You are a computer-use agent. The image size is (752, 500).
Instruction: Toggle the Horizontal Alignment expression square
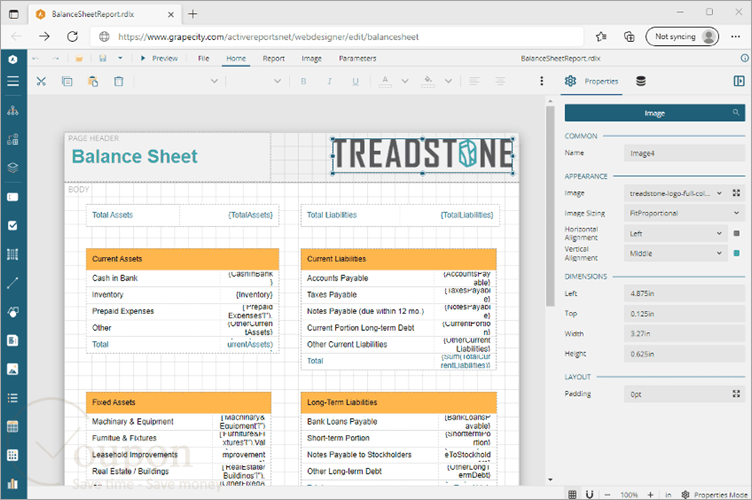pos(737,233)
